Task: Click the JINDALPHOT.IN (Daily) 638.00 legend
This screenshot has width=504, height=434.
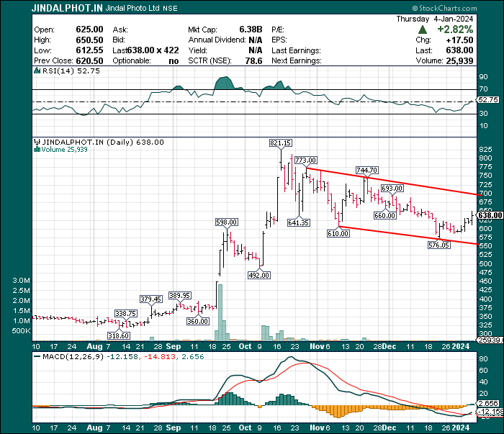Action: coord(103,142)
